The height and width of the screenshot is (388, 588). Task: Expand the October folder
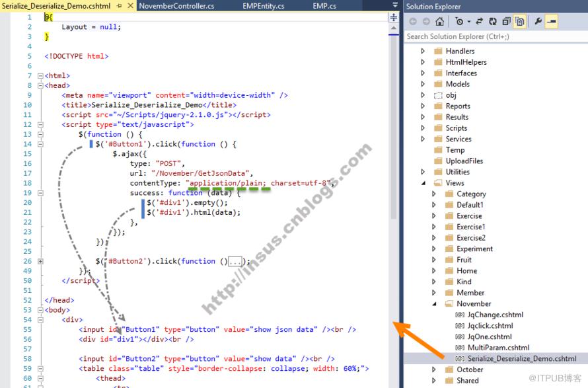[x=434, y=369]
